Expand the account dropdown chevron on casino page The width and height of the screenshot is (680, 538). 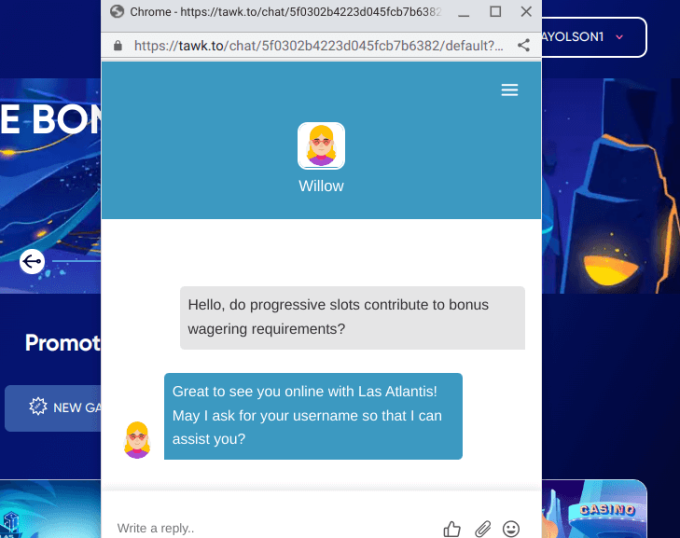pos(619,37)
